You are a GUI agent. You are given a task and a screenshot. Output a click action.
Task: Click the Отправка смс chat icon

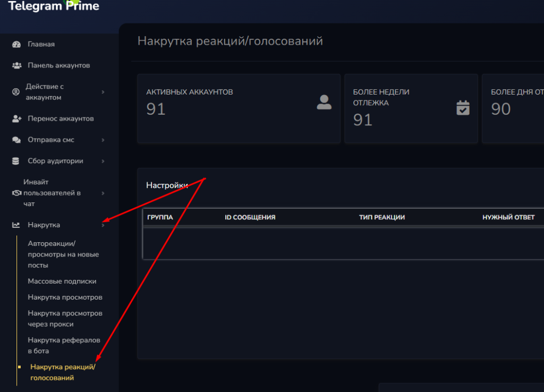18,140
